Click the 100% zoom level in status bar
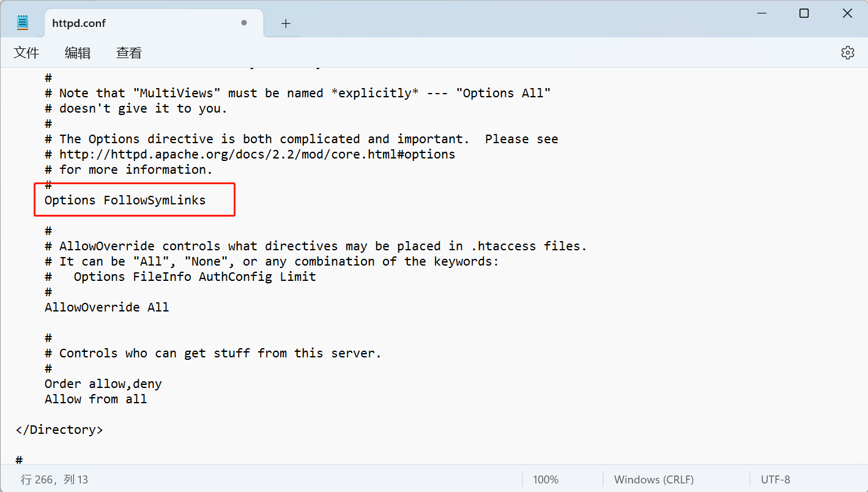The image size is (868, 492). coord(546,480)
